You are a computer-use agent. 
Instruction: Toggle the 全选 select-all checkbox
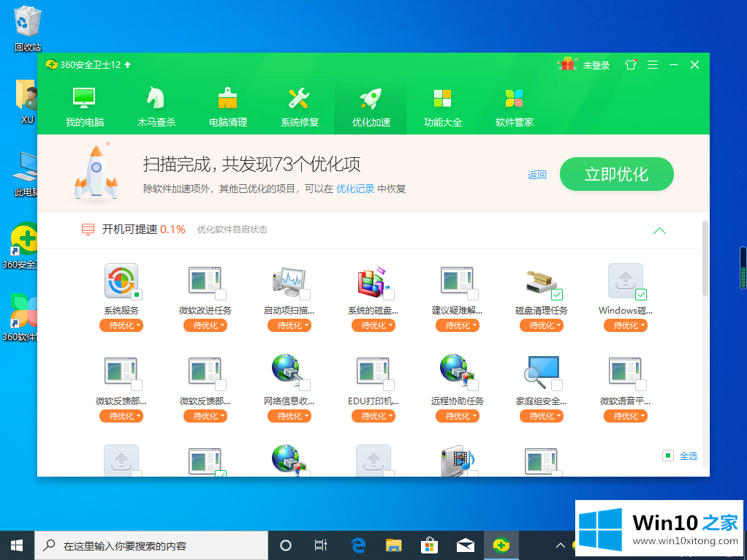click(x=668, y=455)
